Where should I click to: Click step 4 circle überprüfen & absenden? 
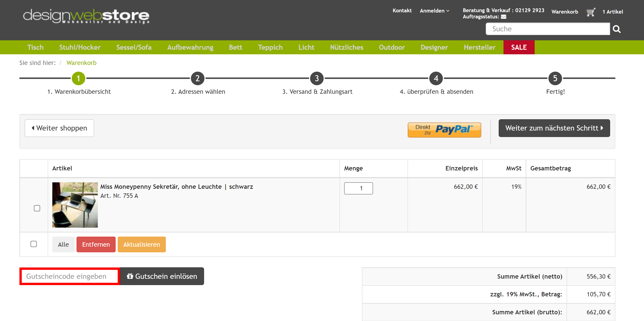tap(436, 78)
